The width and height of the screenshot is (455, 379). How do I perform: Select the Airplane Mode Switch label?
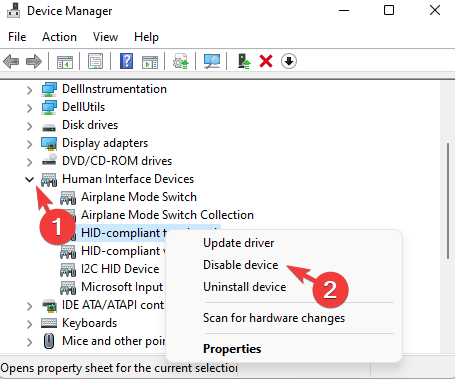[x=139, y=197]
